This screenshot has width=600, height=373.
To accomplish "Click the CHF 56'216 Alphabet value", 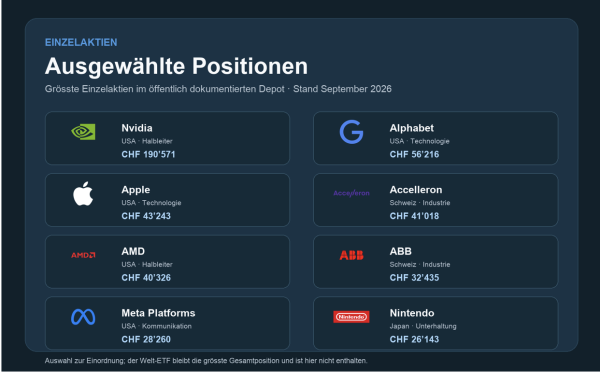I will [414, 154].
